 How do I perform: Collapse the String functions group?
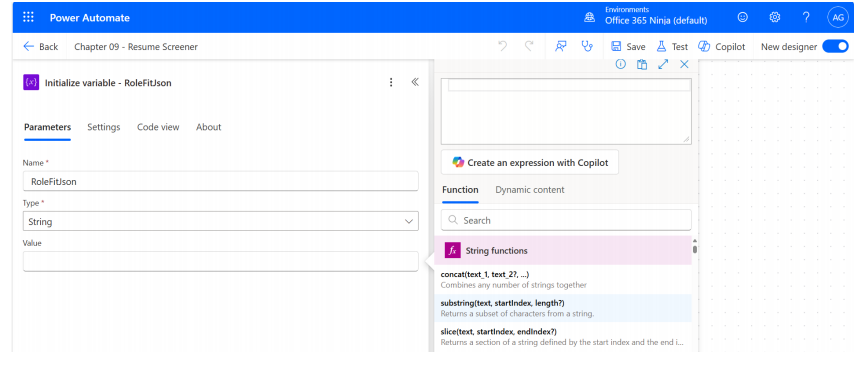[563, 250]
